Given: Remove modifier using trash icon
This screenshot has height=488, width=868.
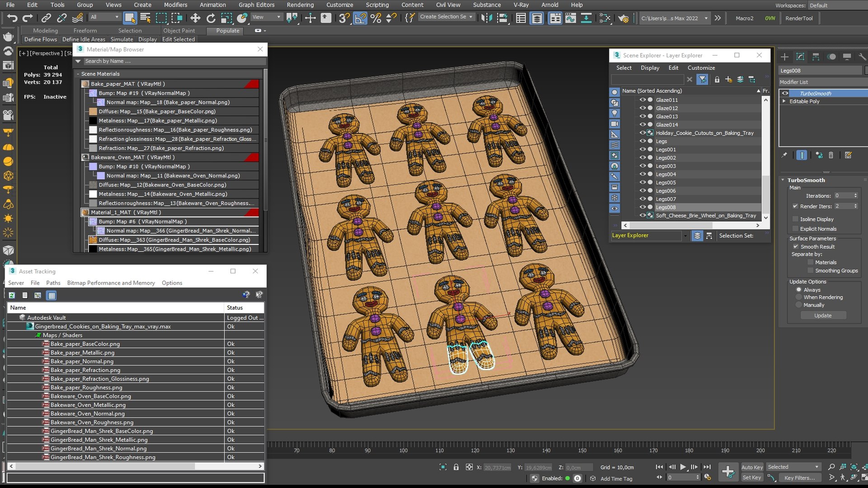Looking at the screenshot, I should tap(831, 155).
